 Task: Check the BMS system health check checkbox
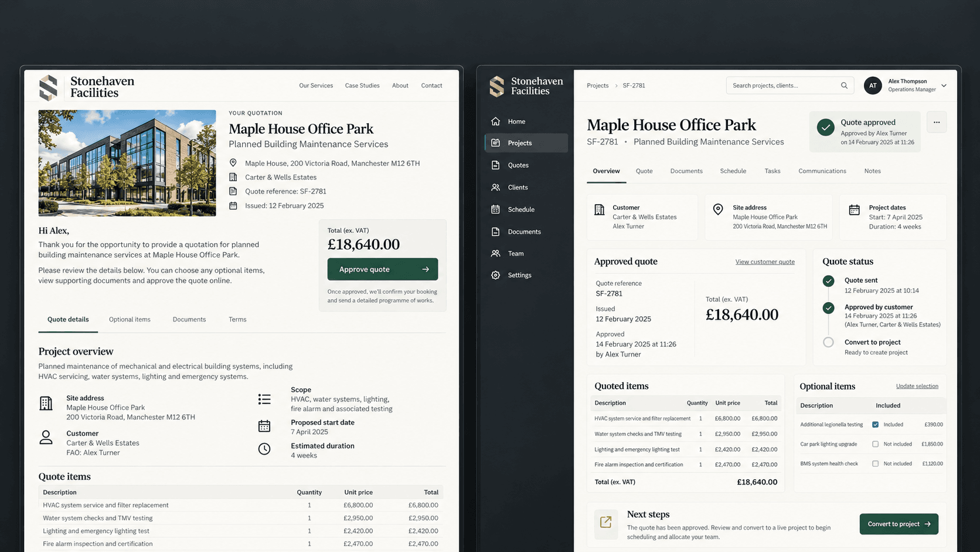[x=876, y=464]
